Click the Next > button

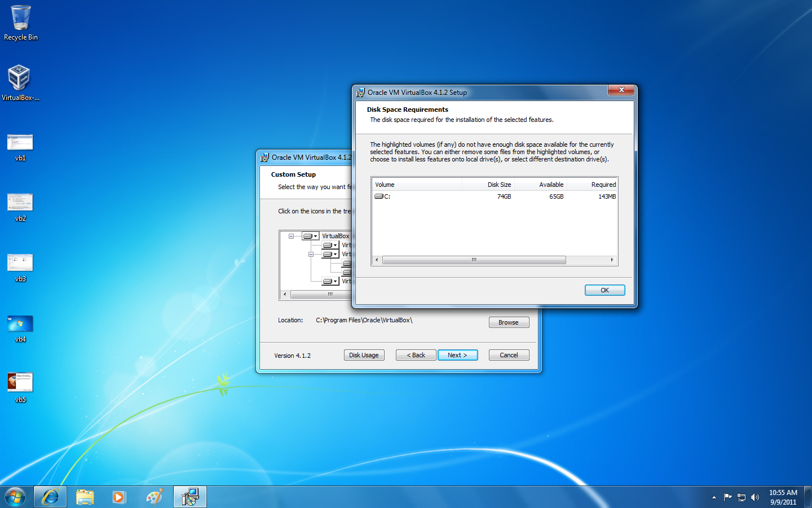click(x=457, y=355)
